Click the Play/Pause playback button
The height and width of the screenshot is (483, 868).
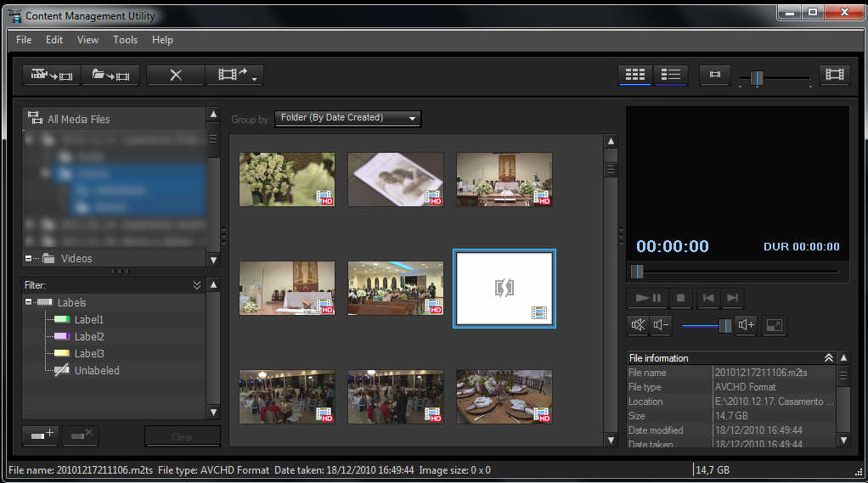click(x=648, y=298)
